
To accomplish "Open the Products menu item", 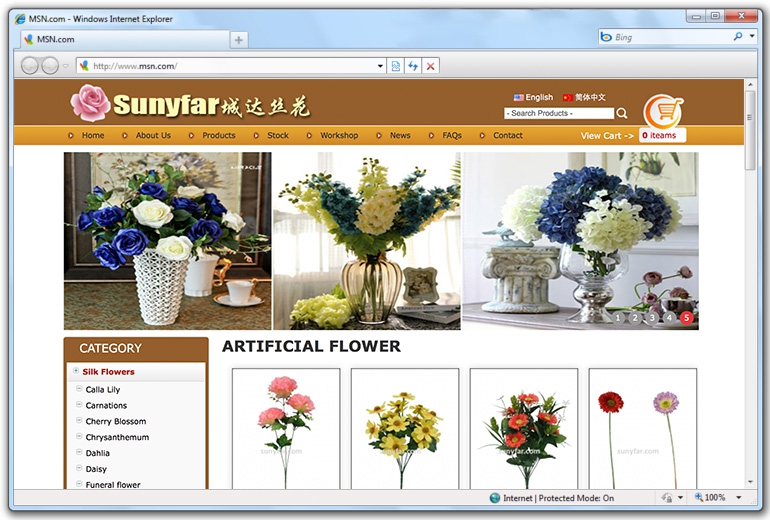I will click(x=219, y=136).
